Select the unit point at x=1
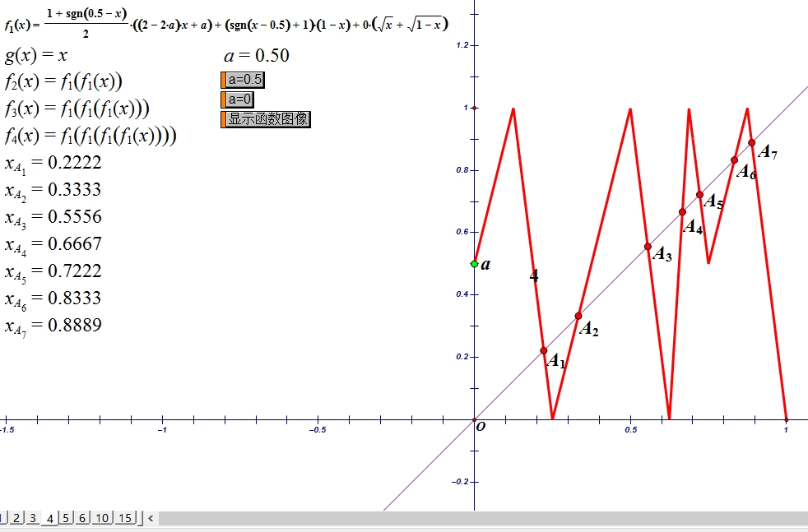This screenshot has width=808, height=532. 786,419
